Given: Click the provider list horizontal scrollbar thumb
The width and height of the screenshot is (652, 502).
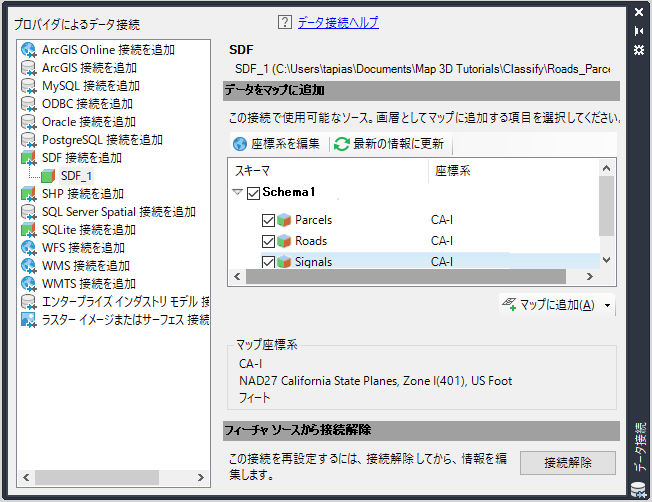Looking at the screenshot, I should tap(96, 477).
